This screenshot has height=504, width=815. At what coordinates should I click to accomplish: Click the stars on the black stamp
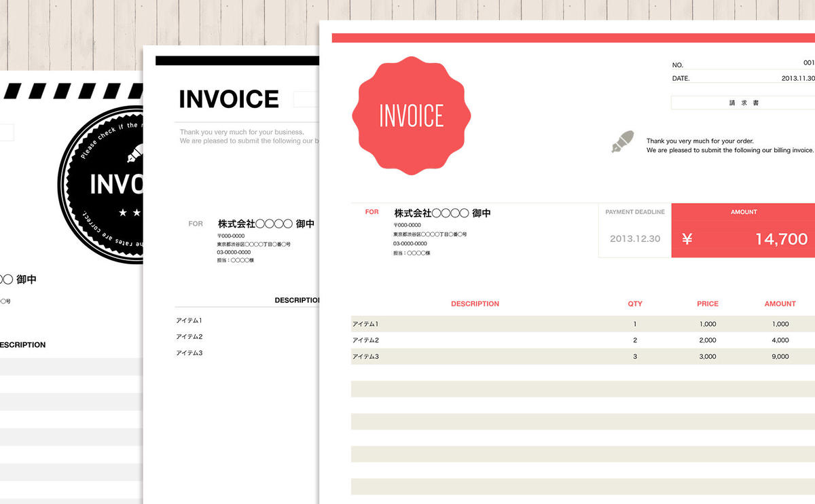click(x=130, y=213)
